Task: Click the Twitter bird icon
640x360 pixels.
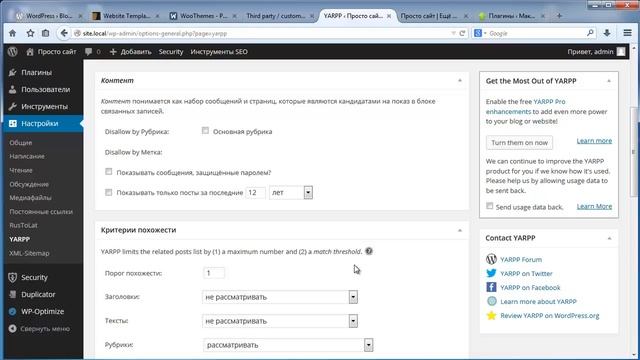Action: (x=491, y=273)
